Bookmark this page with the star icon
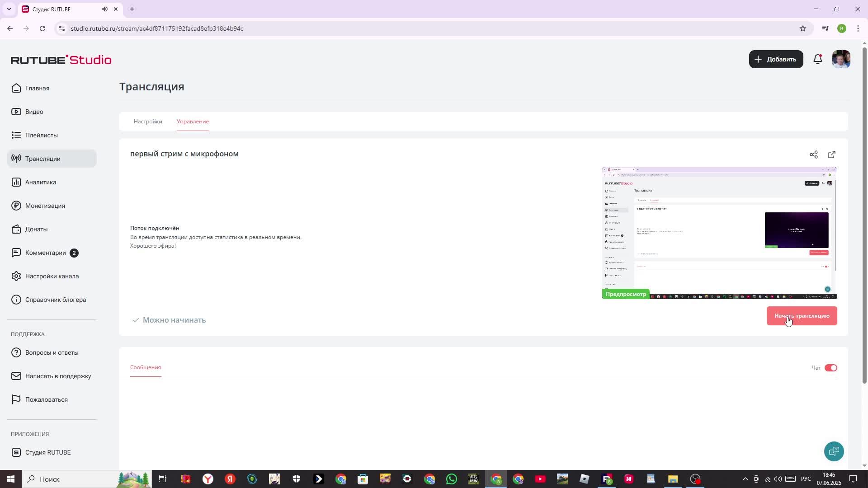 803,28
